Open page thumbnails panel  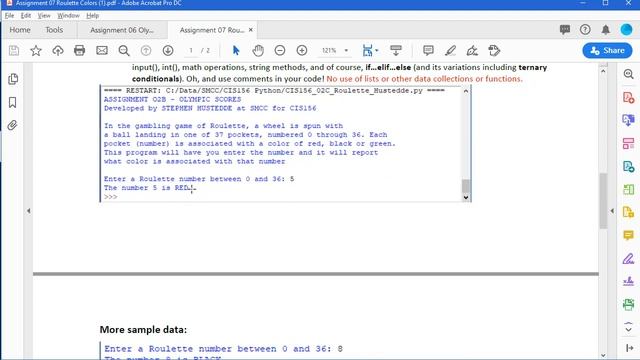click(x=13, y=79)
